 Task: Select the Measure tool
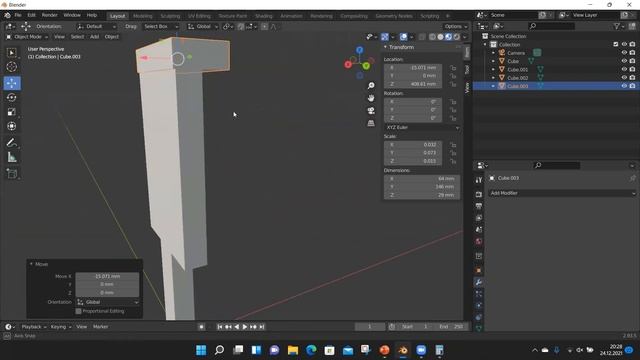(12, 157)
